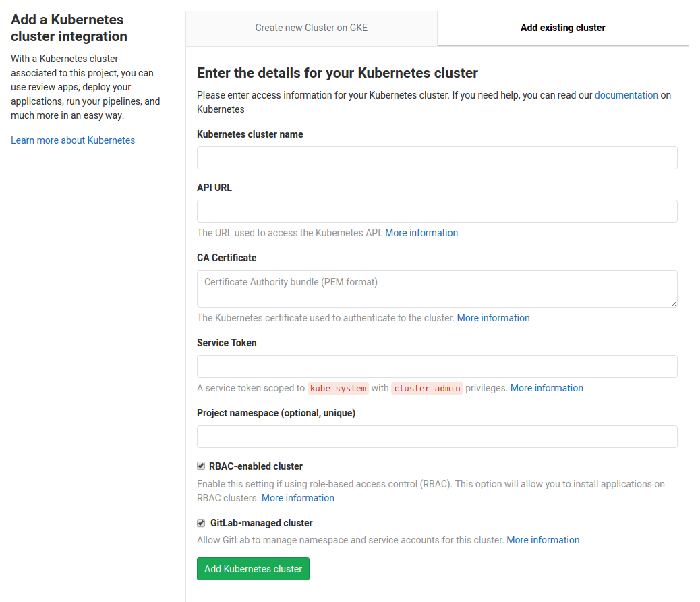Open More information for CA Certificate
The width and height of the screenshot is (700, 602).
pyautogui.click(x=493, y=317)
